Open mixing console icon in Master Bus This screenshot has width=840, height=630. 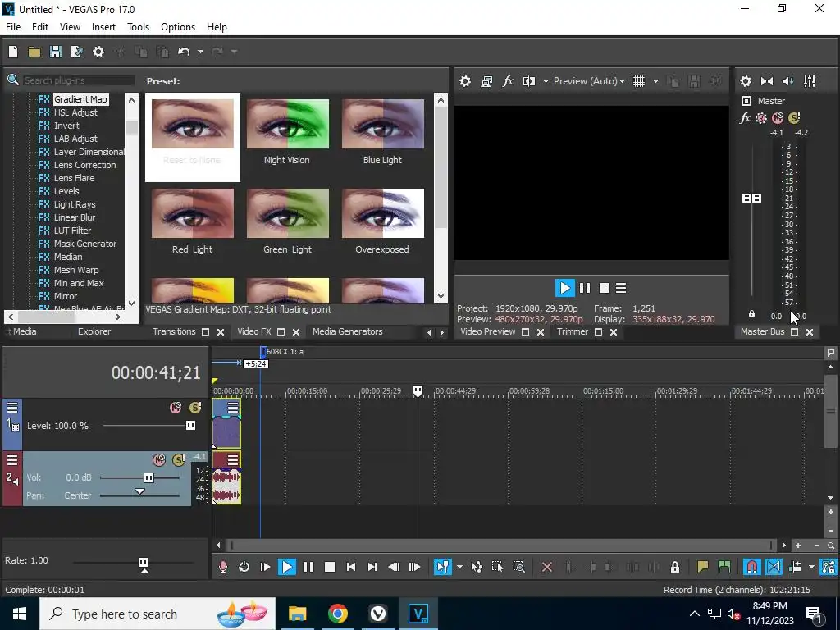(810, 81)
